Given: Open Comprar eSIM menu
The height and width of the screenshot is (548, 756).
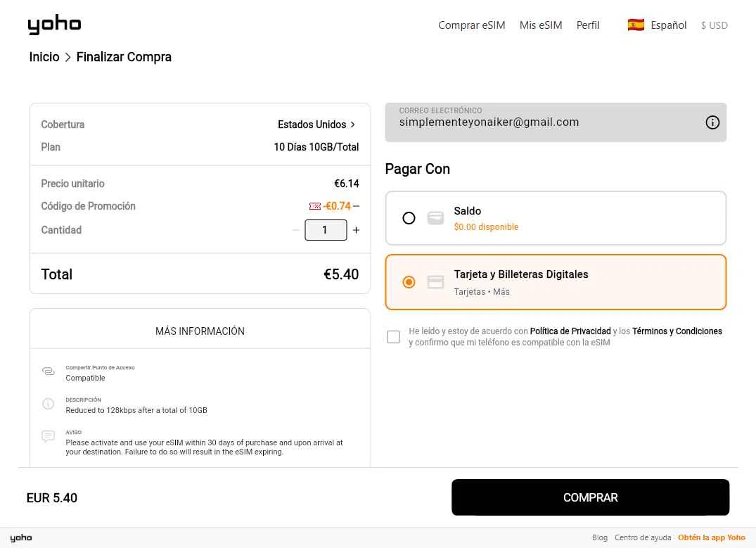Looking at the screenshot, I should click(471, 25).
